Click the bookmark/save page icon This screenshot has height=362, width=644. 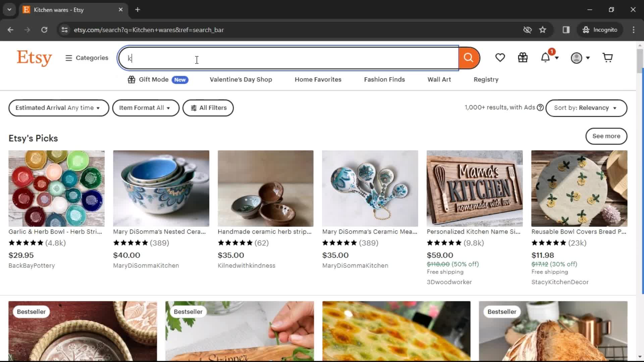[x=542, y=29]
